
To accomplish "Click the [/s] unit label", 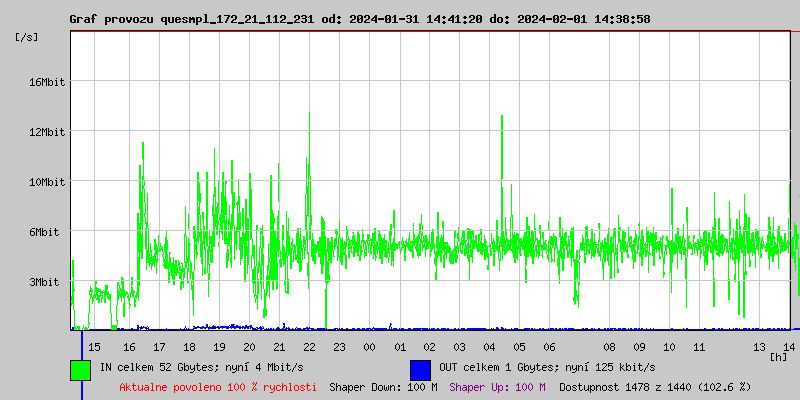I will point(27,36).
